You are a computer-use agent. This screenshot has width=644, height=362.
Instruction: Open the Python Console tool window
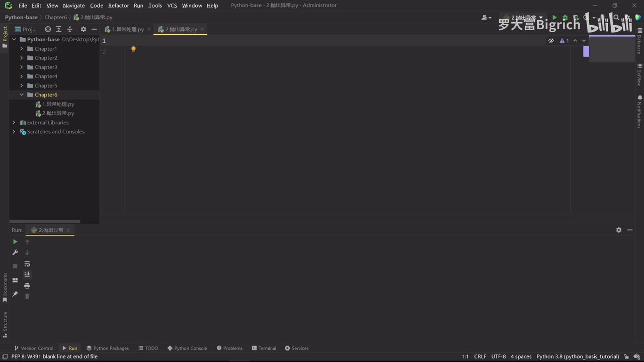(x=187, y=348)
